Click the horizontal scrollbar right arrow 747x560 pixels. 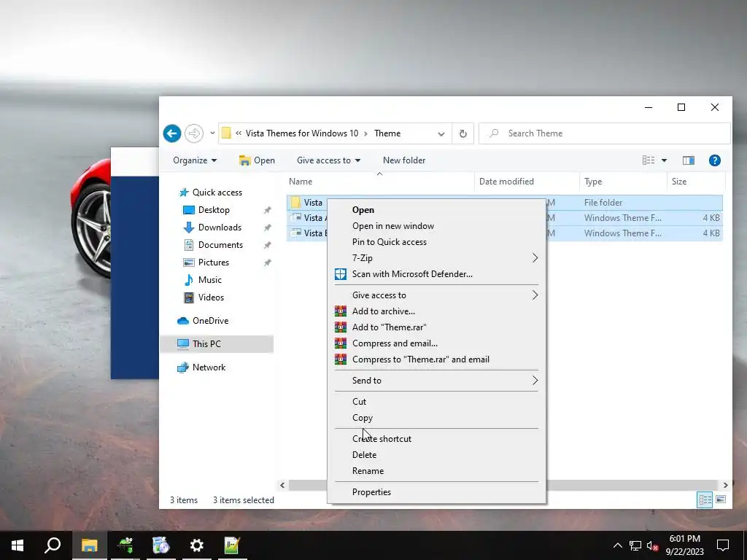(x=725, y=485)
